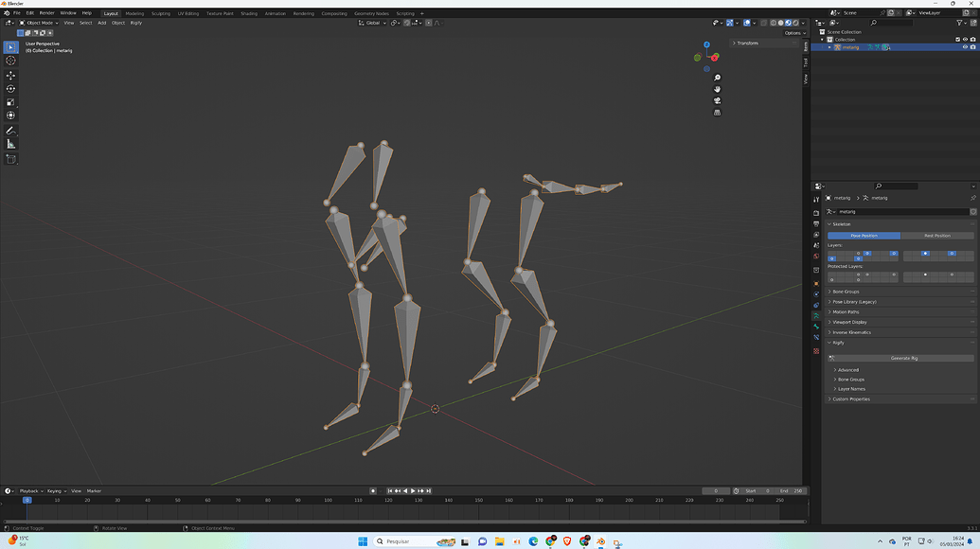Click frame 100 on the timeline ruler
Viewport: 980px width, 549px height.
click(x=328, y=501)
